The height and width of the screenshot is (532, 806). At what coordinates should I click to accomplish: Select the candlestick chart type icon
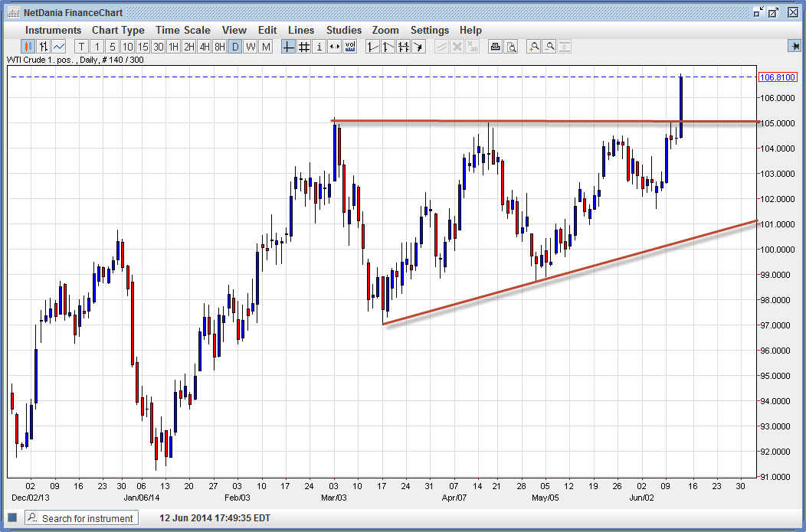pos(28,47)
